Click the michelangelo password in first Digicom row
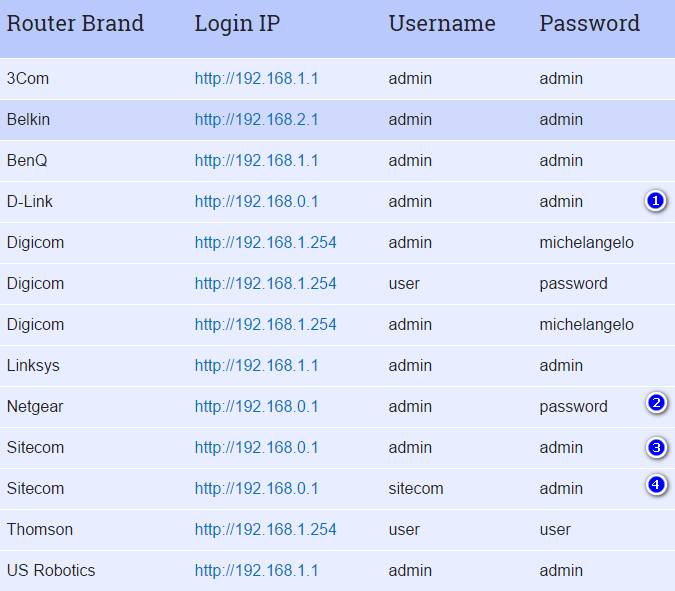 click(586, 243)
